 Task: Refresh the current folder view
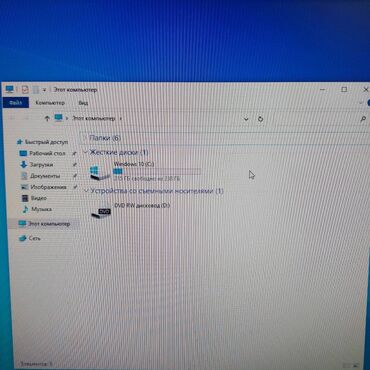pyautogui.click(x=260, y=119)
